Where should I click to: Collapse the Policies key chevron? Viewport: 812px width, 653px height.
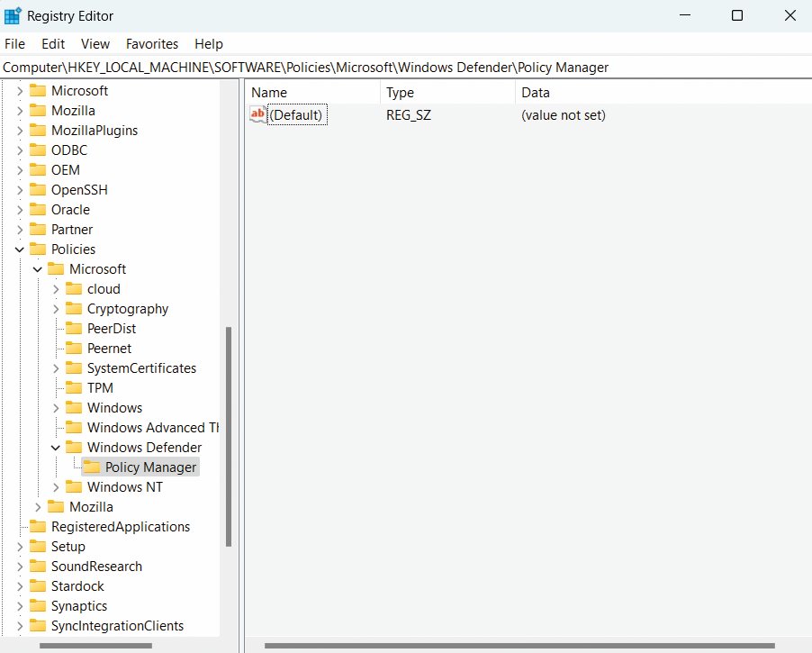click(20, 249)
